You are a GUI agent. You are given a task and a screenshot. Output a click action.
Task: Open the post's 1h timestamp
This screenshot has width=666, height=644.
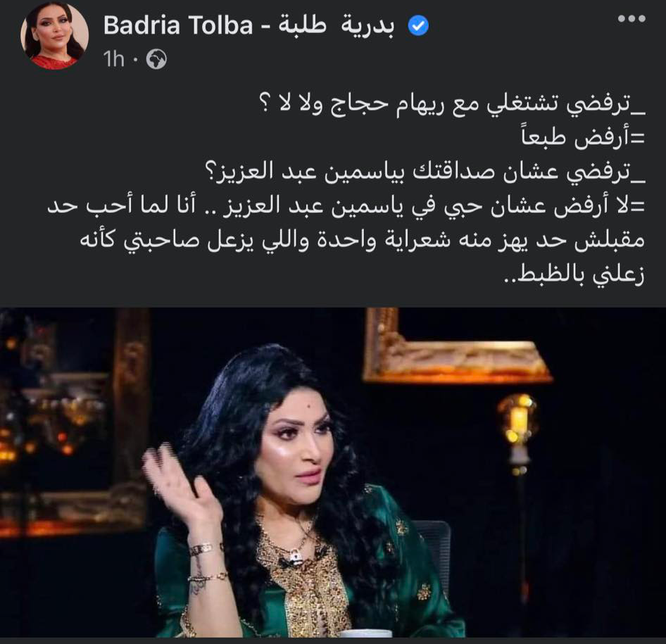[113, 58]
